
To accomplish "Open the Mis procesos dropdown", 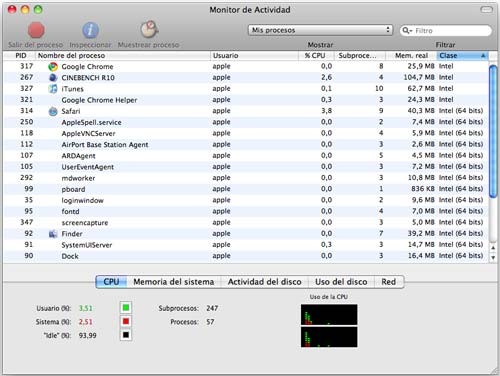I will pyautogui.click(x=320, y=30).
